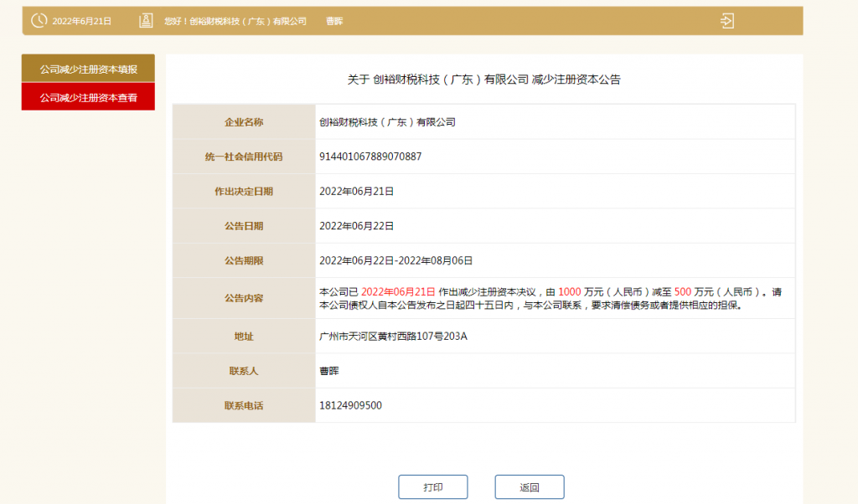
Task: Click red date 2022年06月21日 in 公告内容
Action: point(398,292)
